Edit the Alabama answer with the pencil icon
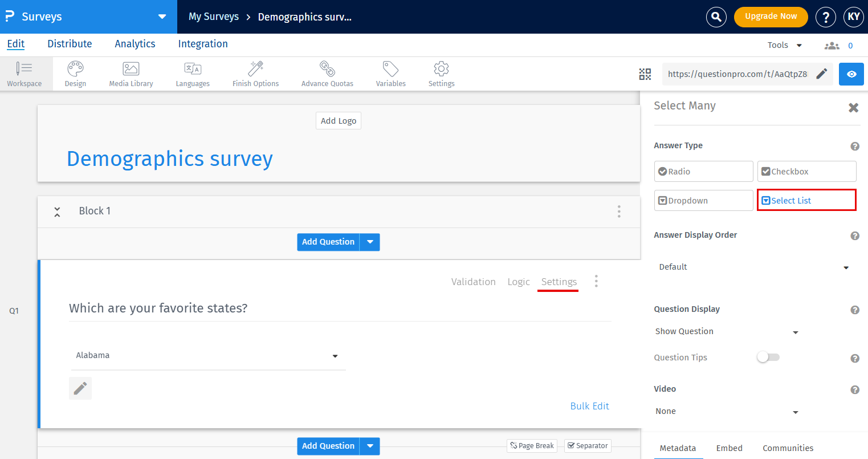The width and height of the screenshot is (868, 459). [80, 388]
